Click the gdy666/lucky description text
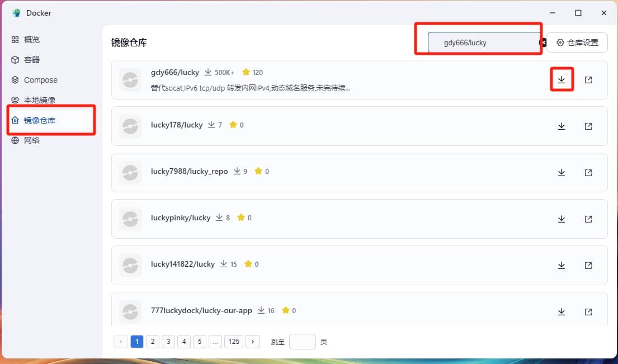The height and width of the screenshot is (364, 618). pyautogui.click(x=250, y=88)
